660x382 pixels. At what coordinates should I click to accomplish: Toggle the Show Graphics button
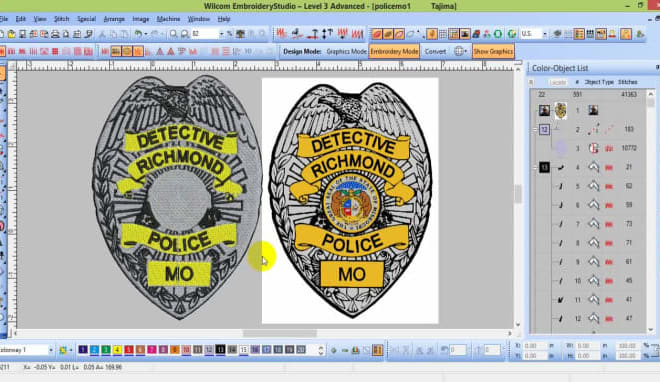click(493, 51)
